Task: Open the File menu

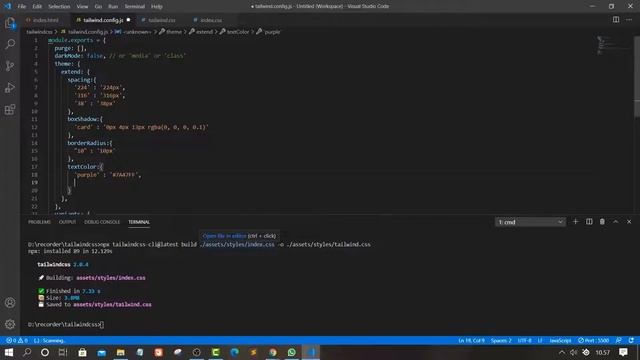Action: coord(22,7)
